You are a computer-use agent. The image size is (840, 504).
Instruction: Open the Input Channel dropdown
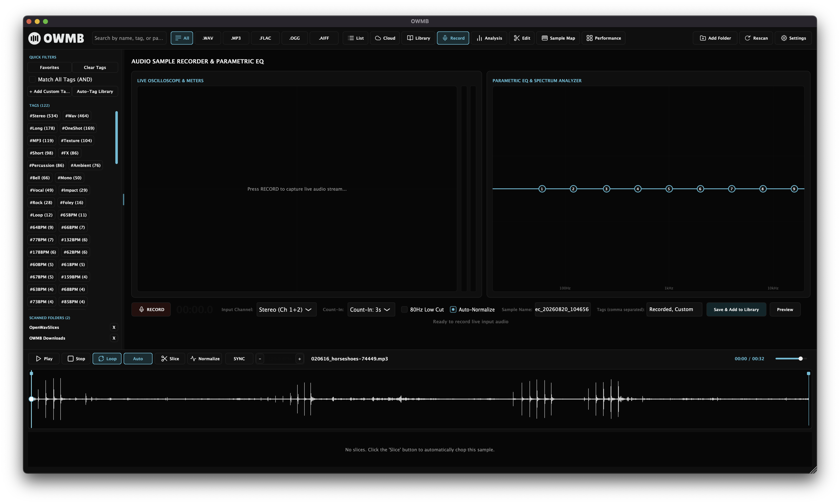[x=286, y=309]
